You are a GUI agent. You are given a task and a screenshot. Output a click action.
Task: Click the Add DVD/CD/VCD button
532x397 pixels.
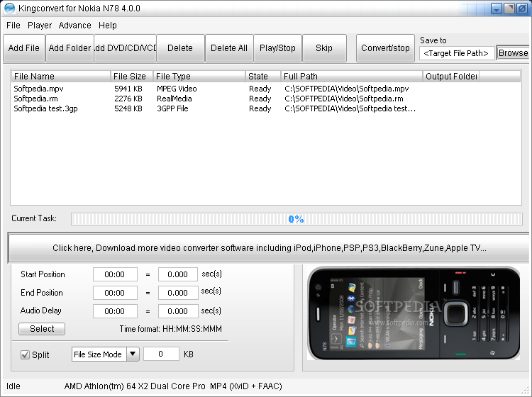pyautogui.click(x=125, y=48)
